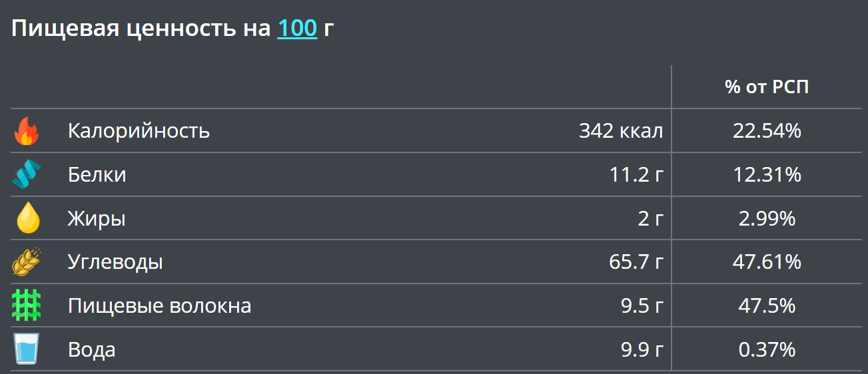This screenshot has height=374, width=868.
Task: Click the Жиры nutrient label
Action: point(96,218)
